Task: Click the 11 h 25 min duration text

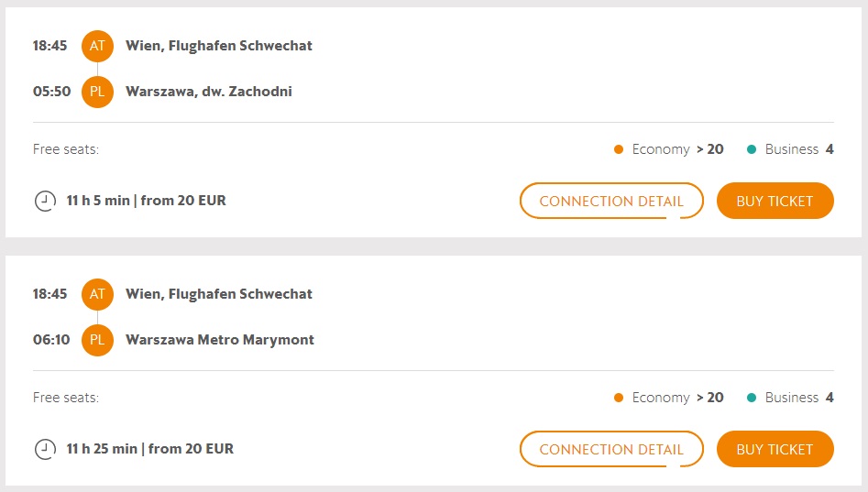Action: click(102, 449)
